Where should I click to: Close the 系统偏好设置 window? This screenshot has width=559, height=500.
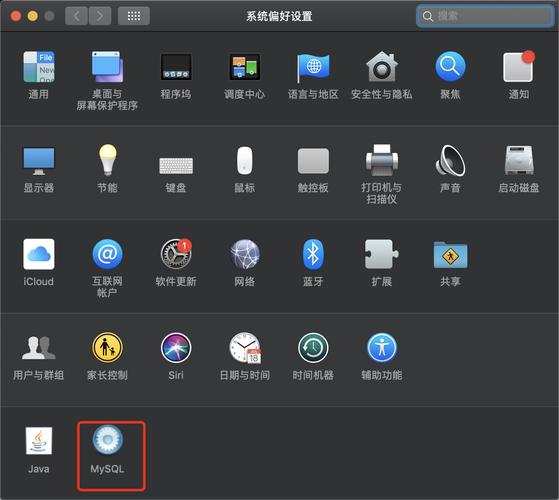pos(16,16)
